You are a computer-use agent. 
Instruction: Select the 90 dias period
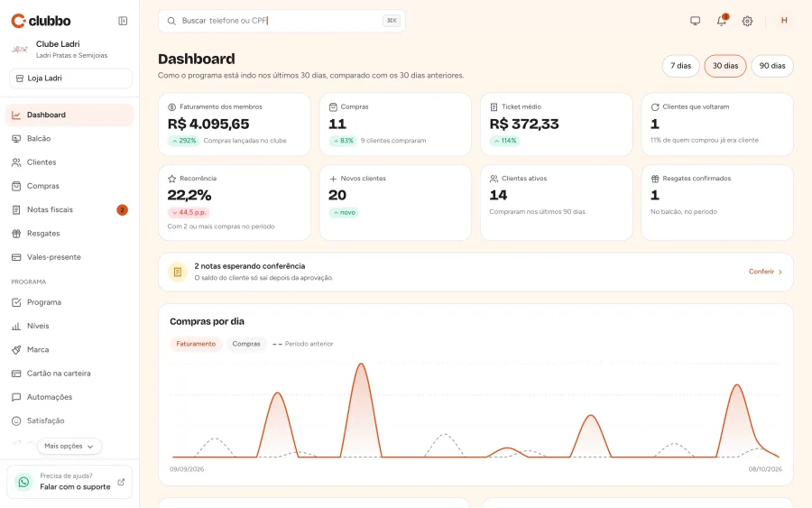[772, 66]
